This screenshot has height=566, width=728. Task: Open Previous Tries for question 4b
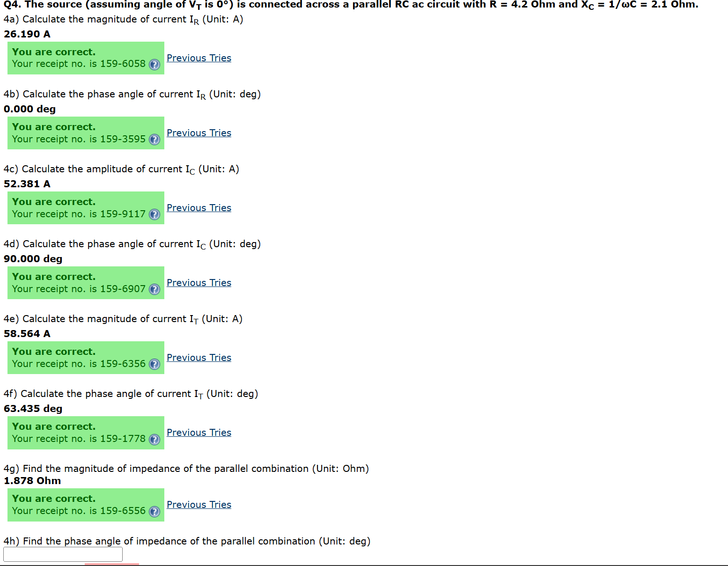[x=199, y=133]
